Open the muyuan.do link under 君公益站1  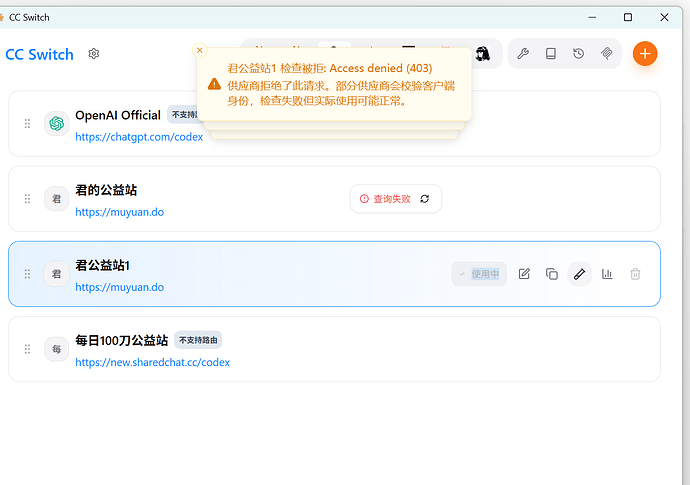[120, 287]
